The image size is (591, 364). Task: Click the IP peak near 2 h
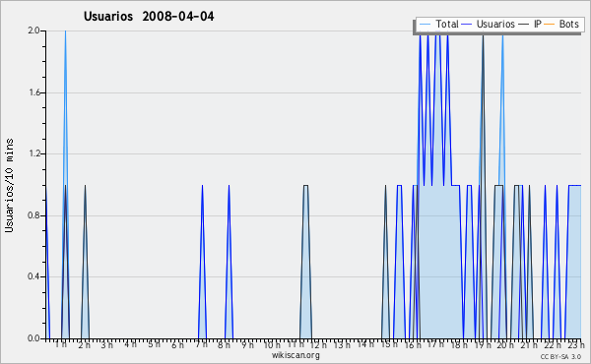[x=85, y=186]
